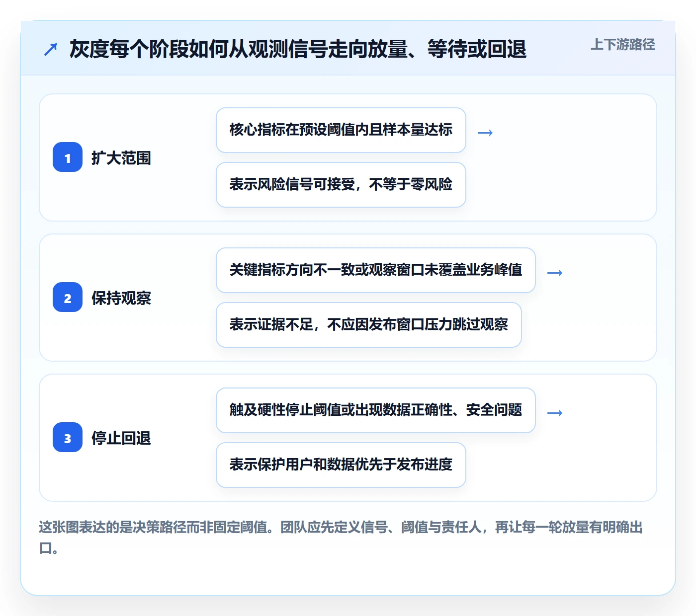Open the 核心指标在预设阈值内且样本量达标 box
This screenshot has height=616, width=696.
point(341,130)
